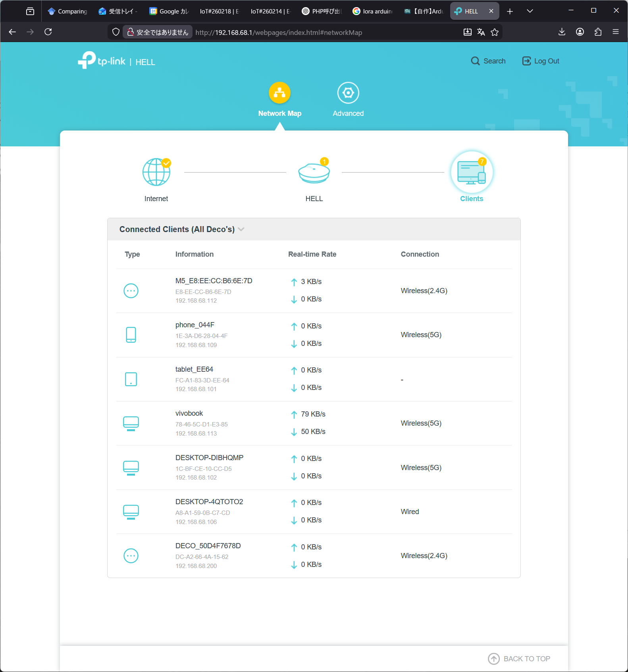Screen dimensions: 628x672
Task: Click the phone_044F device type icon
Action: pyautogui.click(x=131, y=335)
